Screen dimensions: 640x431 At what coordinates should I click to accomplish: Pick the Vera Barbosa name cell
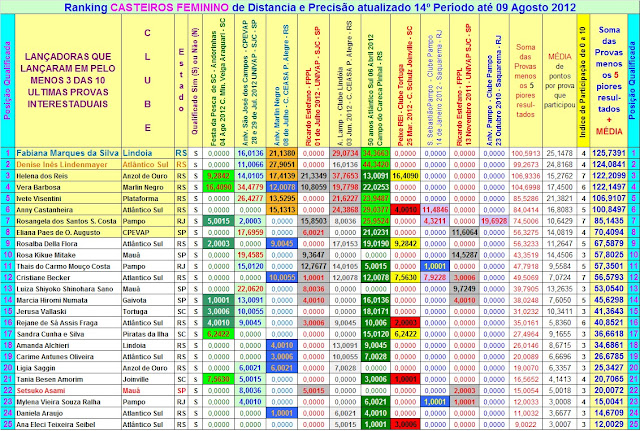(x=68, y=187)
